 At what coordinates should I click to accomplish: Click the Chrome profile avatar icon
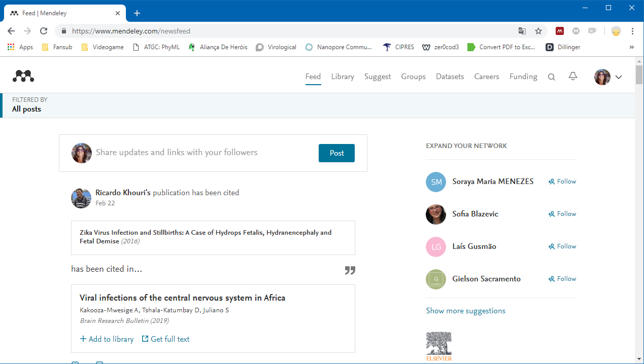616,31
